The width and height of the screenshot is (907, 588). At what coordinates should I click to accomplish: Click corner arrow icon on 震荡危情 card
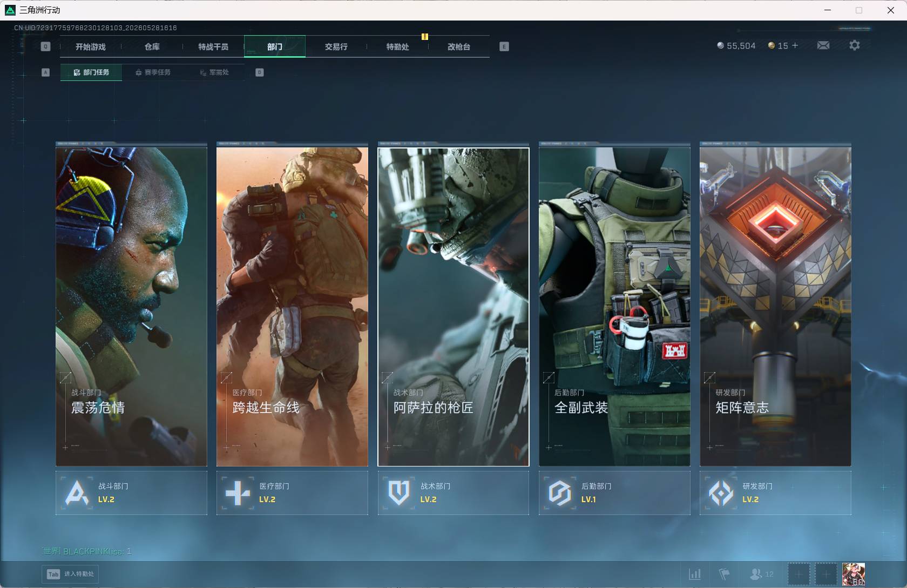click(65, 377)
